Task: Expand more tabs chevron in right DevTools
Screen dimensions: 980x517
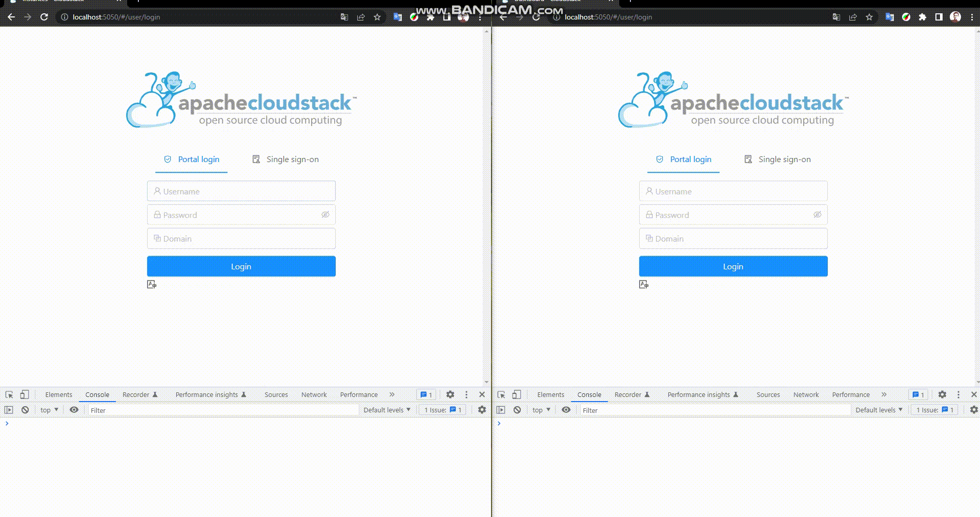Action: coord(884,394)
